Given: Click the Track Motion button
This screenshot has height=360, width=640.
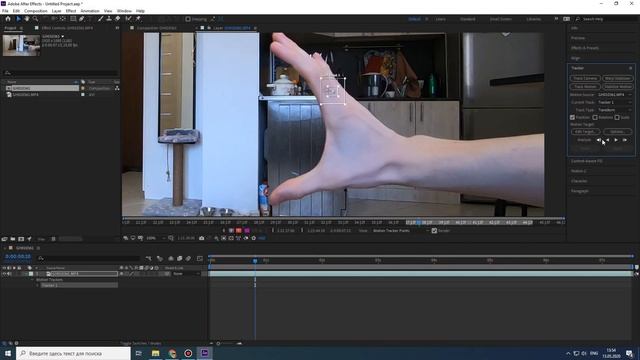Looking at the screenshot, I should 585,87.
